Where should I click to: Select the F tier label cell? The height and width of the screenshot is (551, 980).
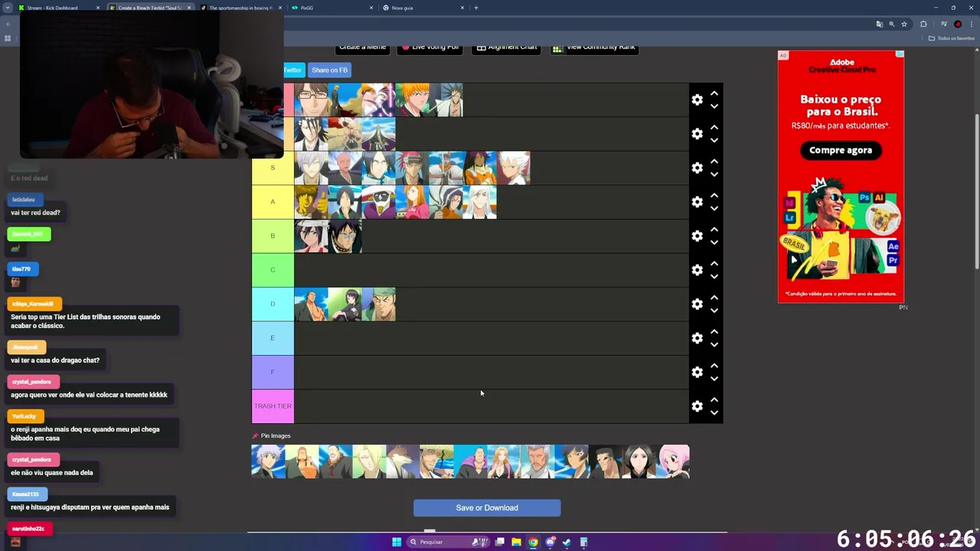[273, 372]
